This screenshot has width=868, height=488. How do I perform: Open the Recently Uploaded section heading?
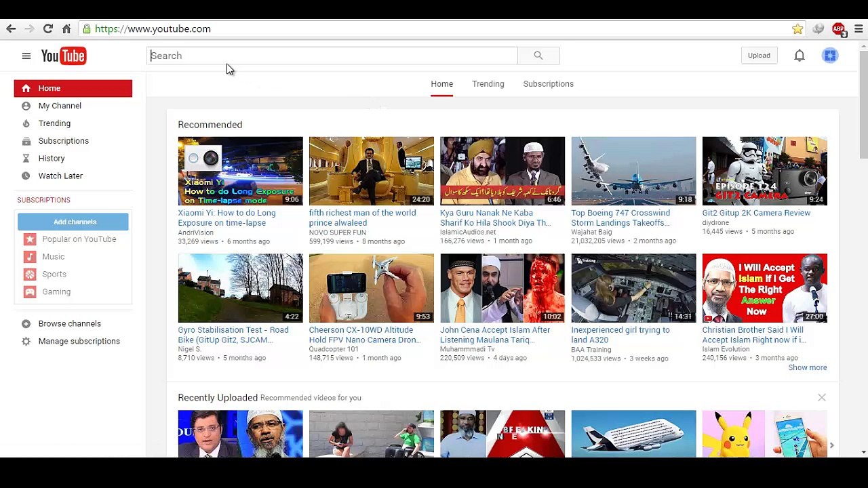click(x=218, y=398)
